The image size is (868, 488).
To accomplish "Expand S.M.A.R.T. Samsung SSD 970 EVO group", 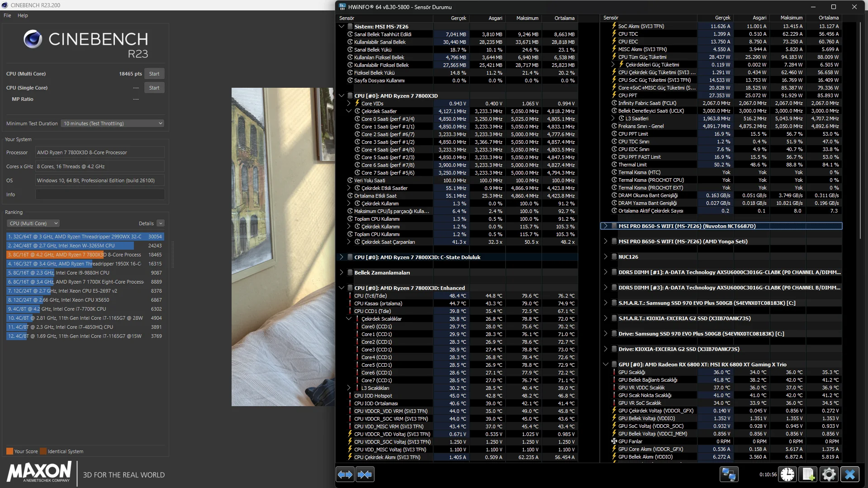I will [x=606, y=303].
